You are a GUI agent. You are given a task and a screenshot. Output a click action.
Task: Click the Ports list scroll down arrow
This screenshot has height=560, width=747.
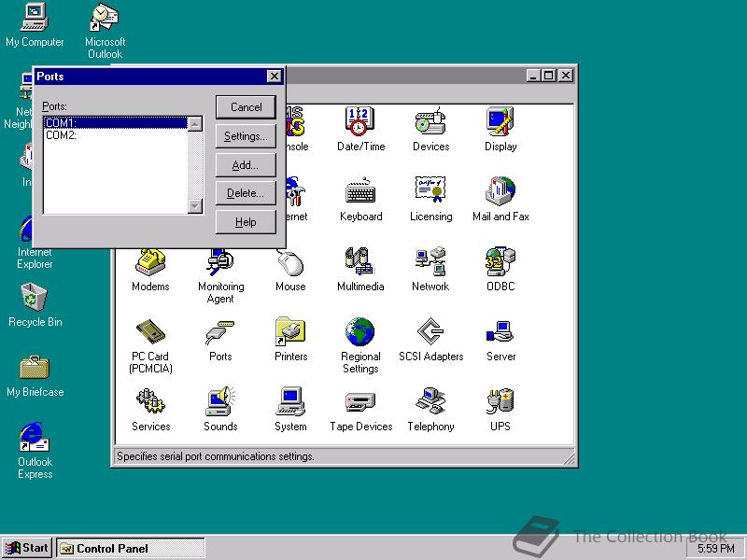tap(195, 205)
